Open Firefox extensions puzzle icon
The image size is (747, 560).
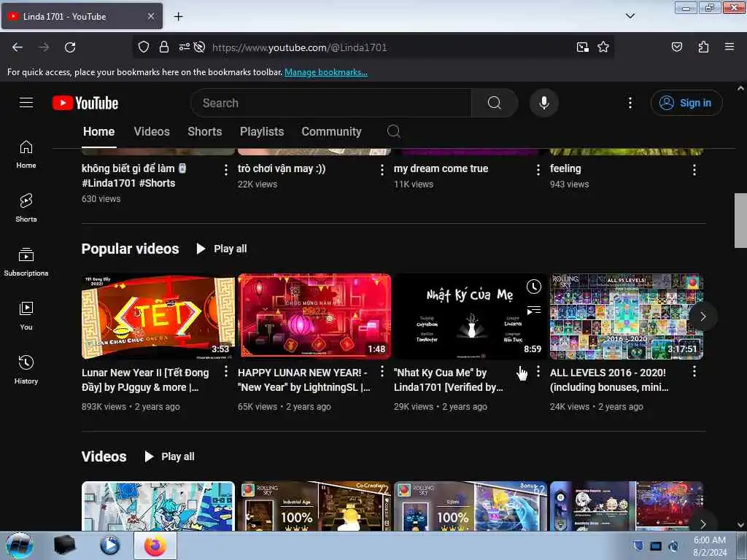point(703,47)
